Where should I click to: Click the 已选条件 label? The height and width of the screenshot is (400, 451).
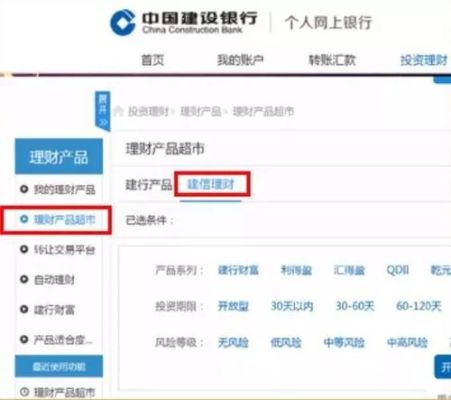(149, 220)
